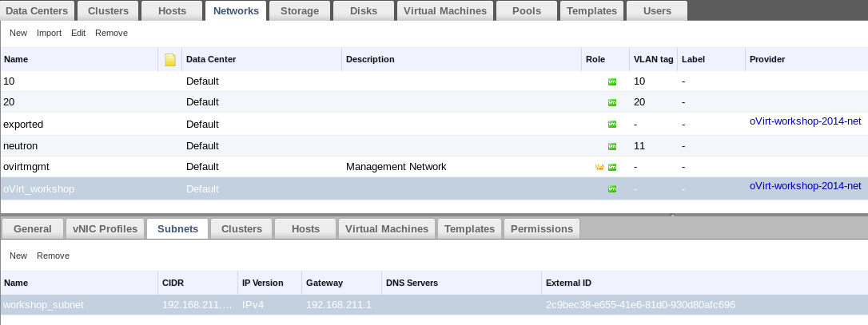Click the crown management icon in ovirtmgmt row
Image resolution: width=868 pixels, height=325 pixels.
click(599, 167)
